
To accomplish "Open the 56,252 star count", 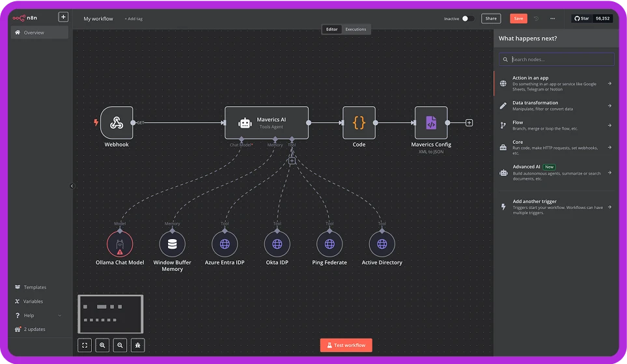I will [x=602, y=18].
